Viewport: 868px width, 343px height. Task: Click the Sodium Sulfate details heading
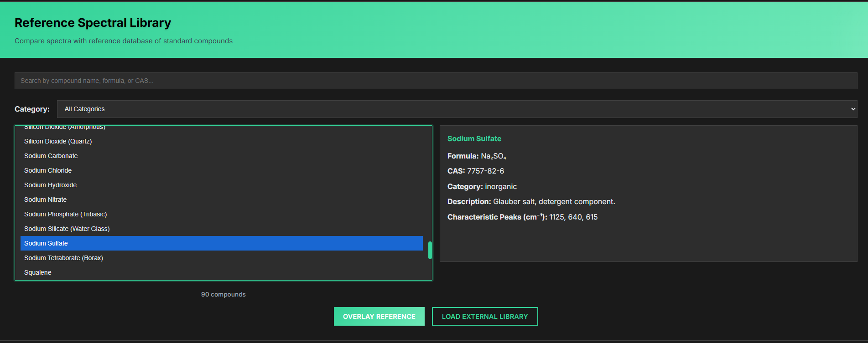click(474, 138)
